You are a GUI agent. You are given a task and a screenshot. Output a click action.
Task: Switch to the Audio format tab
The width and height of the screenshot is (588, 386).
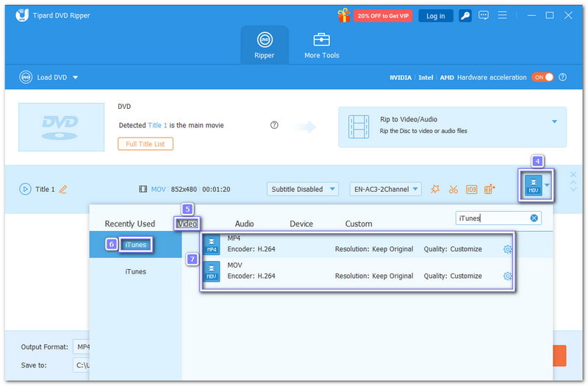coord(244,224)
